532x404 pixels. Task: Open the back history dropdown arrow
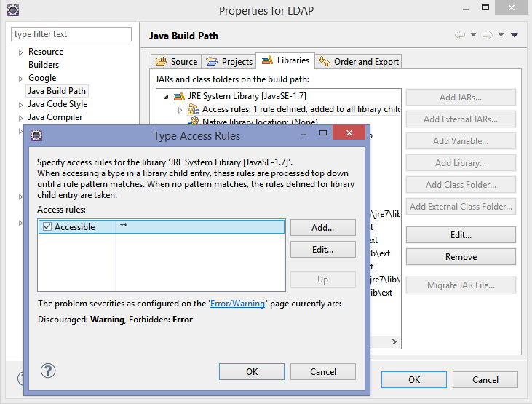click(x=473, y=35)
